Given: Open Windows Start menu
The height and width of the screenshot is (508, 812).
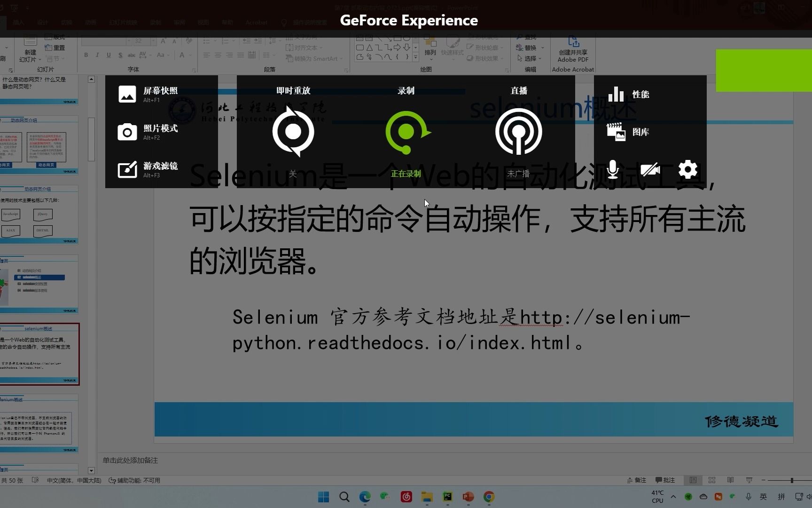Looking at the screenshot, I should click(x=323, y=497).
